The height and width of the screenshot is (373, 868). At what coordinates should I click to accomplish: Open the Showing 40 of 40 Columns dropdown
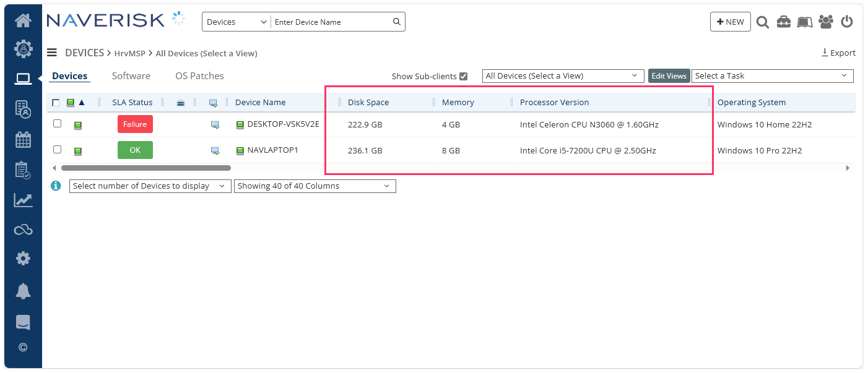click(x=315, y=186)
